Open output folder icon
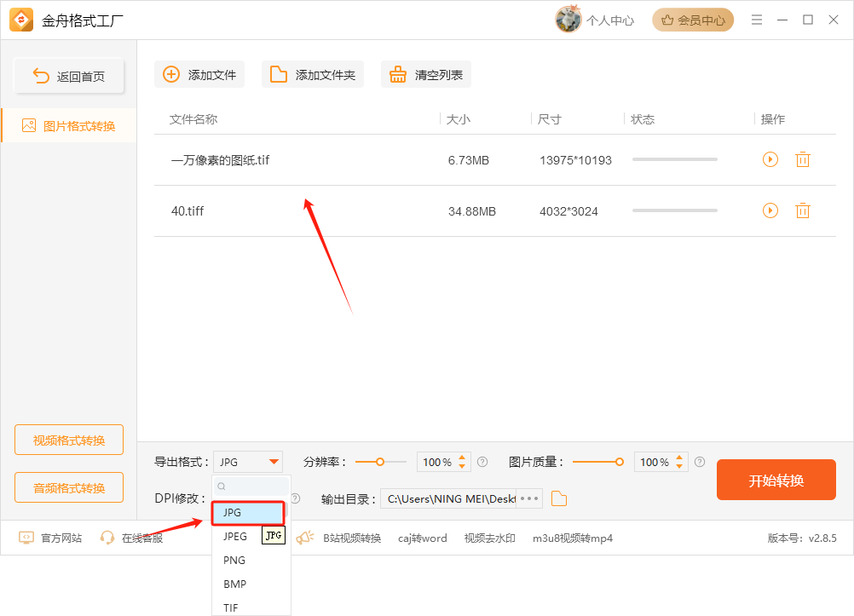The height and width of the screenshot is (616, 854). coord(559,498)
